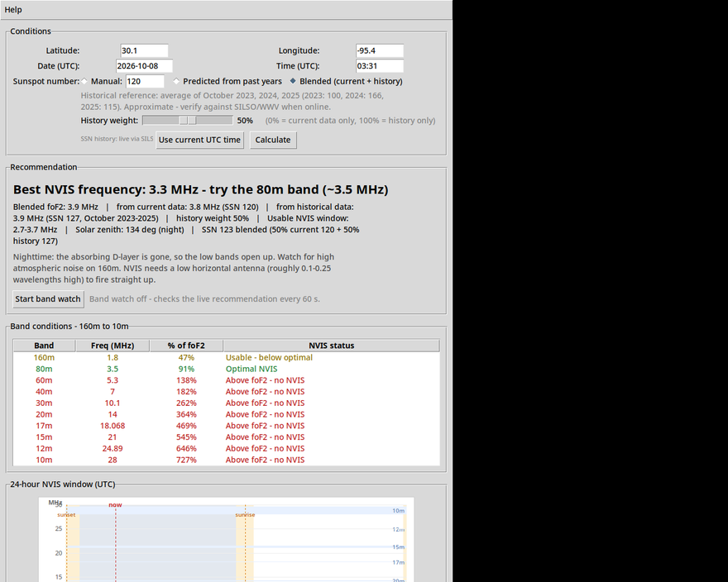
Task: Select the 12m band row
Action: pyautogui.click(x=227, y=448)
